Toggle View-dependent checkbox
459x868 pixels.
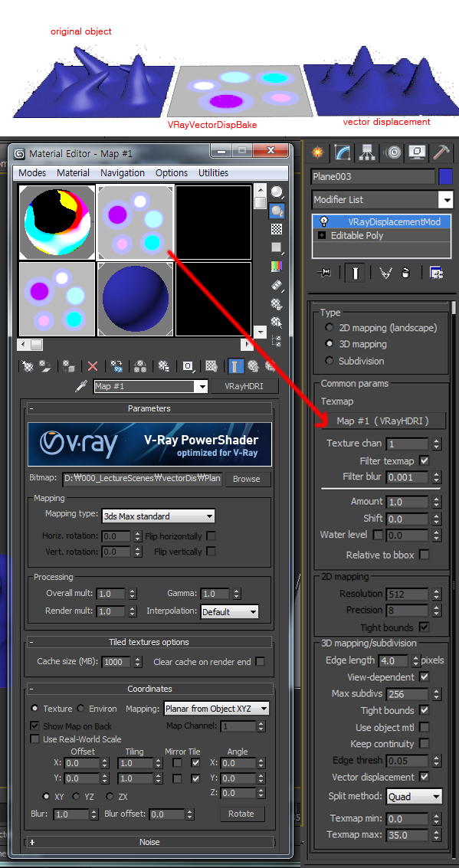point(425,677)
